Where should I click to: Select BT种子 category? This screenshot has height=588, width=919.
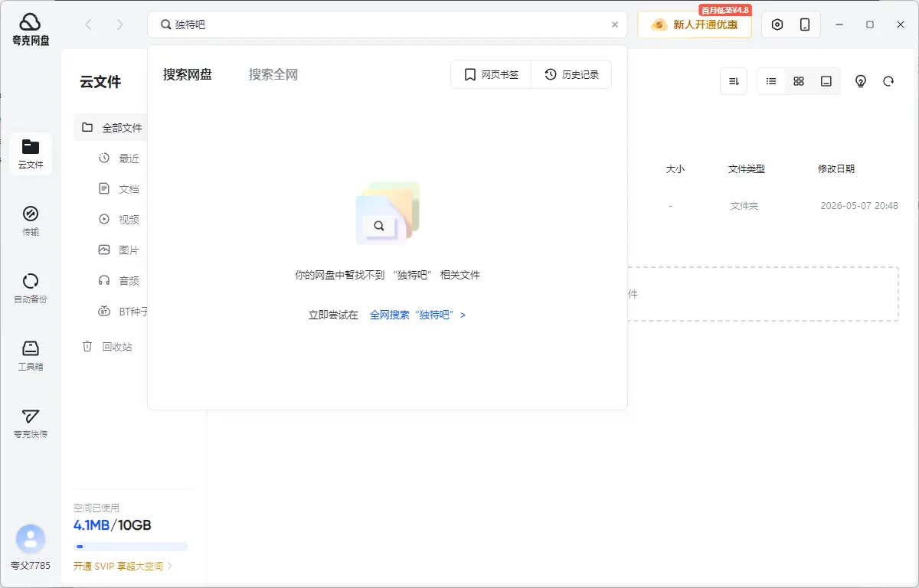pyautogui.click(x=123, y=312)
